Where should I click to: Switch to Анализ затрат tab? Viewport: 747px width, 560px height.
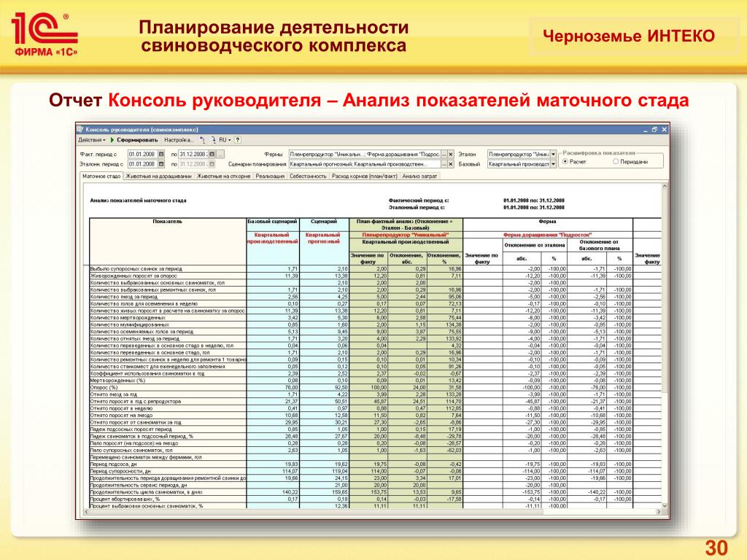coord(419,176)
